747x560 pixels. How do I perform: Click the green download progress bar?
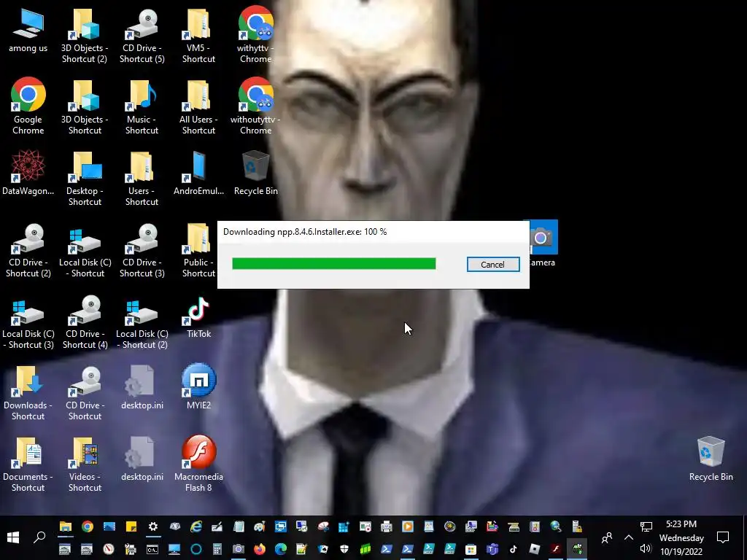pyautogui.click(x=333, y=263)
